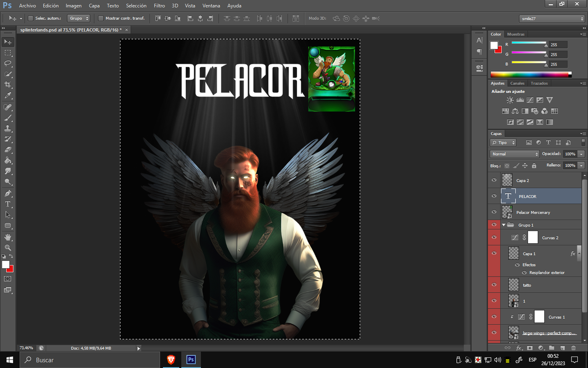Select the Zoom magnifier tool
This screenshot has width=588, height=368.
[8, 247]
